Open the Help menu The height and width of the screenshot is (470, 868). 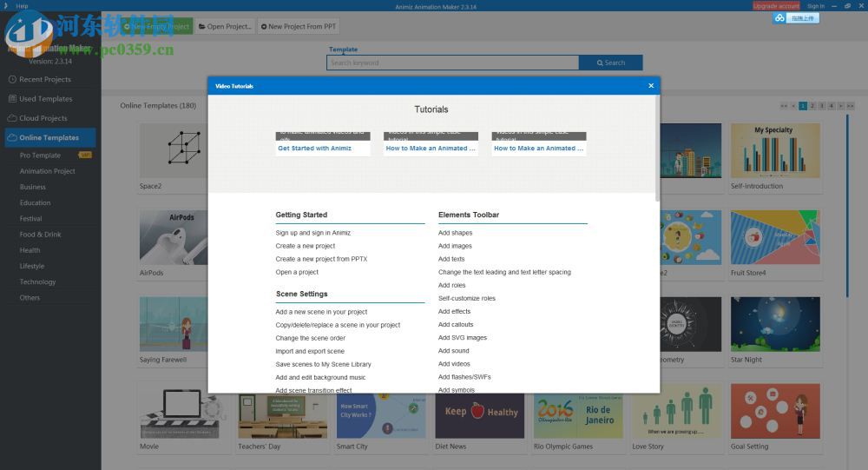(23, 6)
